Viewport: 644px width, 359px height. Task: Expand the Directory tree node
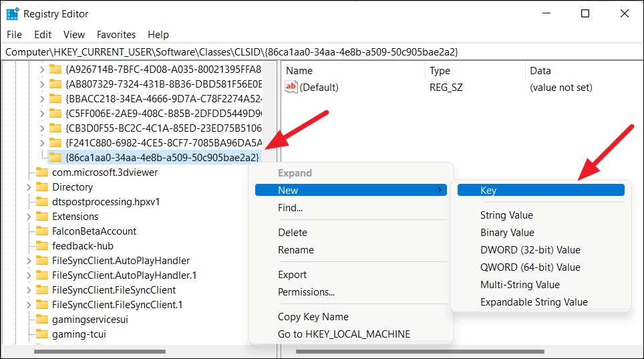(x=29, y=187)
